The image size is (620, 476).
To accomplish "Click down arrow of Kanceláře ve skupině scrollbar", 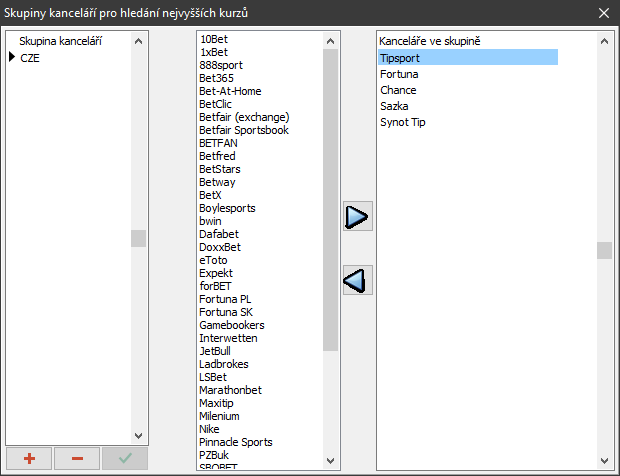I will pyautogui.click(x=604, y=461).
